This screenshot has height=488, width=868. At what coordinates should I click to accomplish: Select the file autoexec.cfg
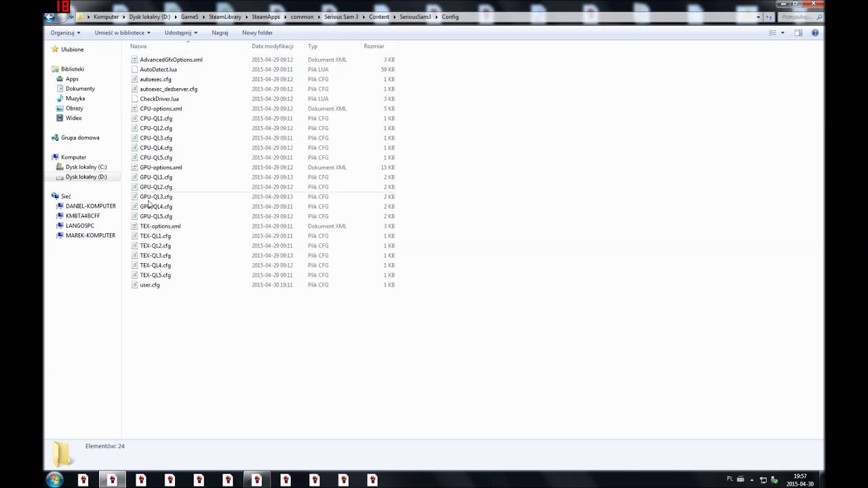click(155, 79)
